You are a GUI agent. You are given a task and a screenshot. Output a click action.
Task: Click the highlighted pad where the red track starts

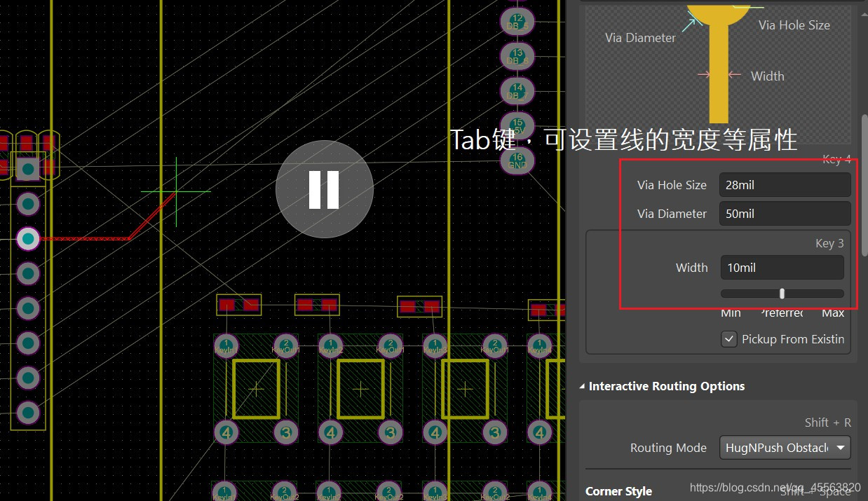[28, 238]
